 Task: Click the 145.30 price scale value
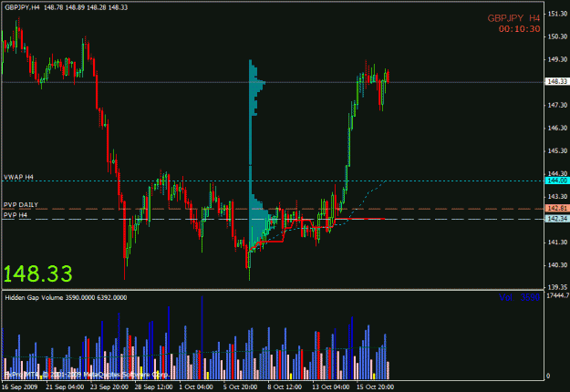point(557,150)
